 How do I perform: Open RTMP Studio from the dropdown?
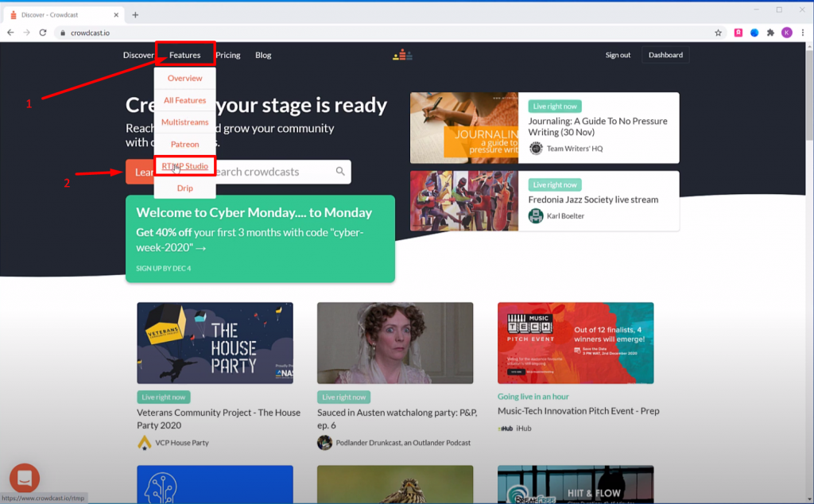184,166
